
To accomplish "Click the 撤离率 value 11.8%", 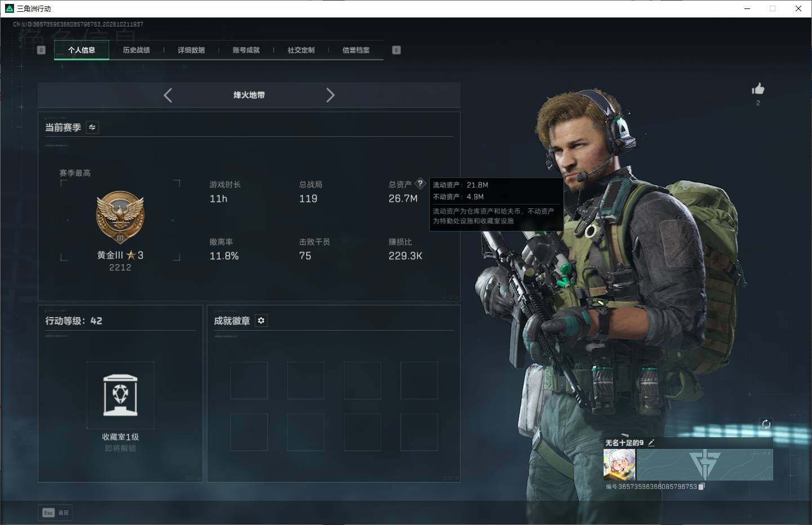I will click(x=224, y=256).
